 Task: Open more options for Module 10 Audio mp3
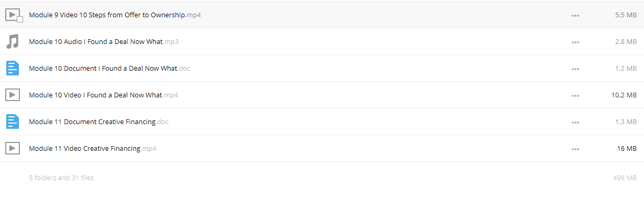(x=575, y=42)
